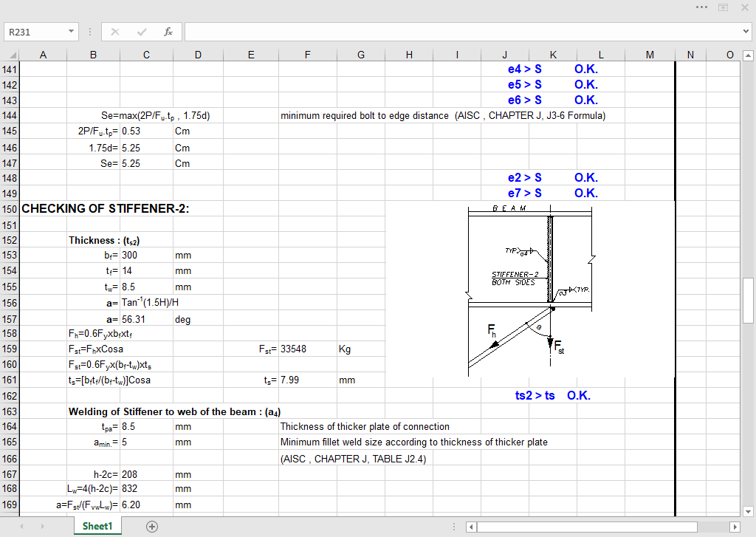Click the Select All corner triangle
Image resolution: width=756 pixels, height=537 pixels.
click(13, 55)
